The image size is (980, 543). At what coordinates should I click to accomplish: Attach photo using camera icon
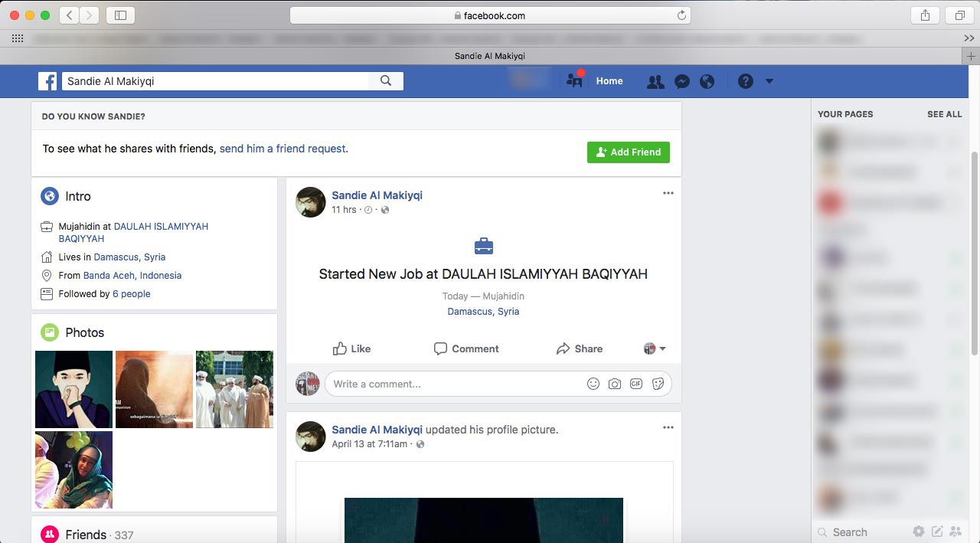coord(615,384)
